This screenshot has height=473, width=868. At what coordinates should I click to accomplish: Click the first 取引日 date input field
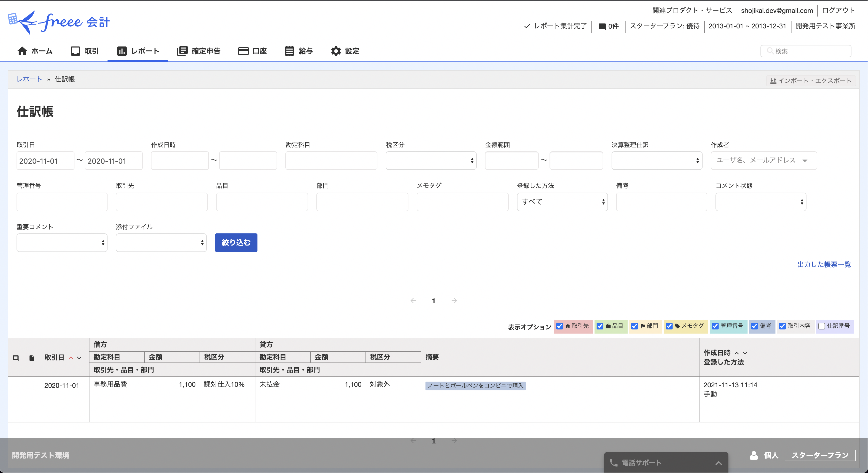(45, 161)
